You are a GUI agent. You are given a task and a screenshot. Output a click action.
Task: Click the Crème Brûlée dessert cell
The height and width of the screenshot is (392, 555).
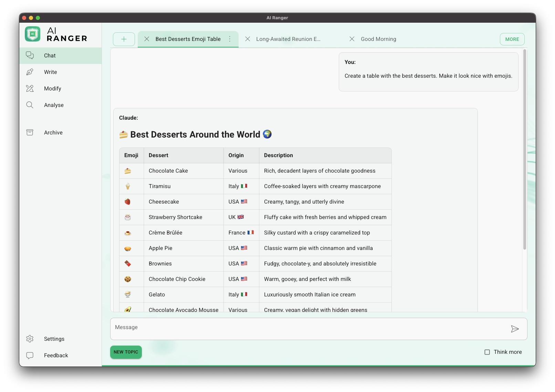coord(184,233)
